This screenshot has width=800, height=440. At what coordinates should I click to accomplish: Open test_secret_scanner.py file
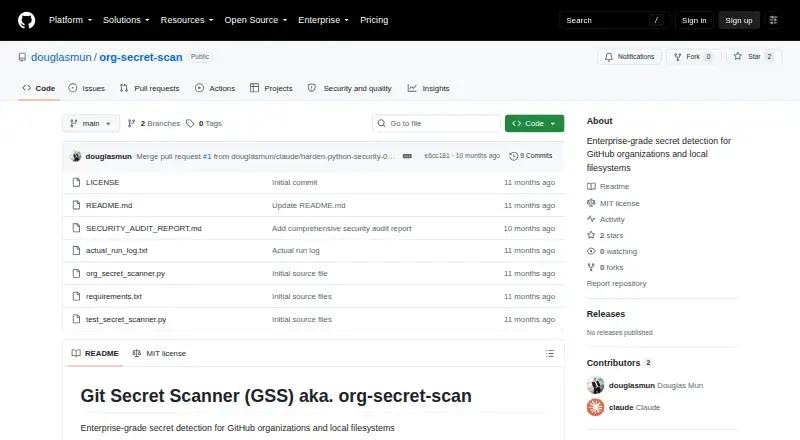coord(126,320)
